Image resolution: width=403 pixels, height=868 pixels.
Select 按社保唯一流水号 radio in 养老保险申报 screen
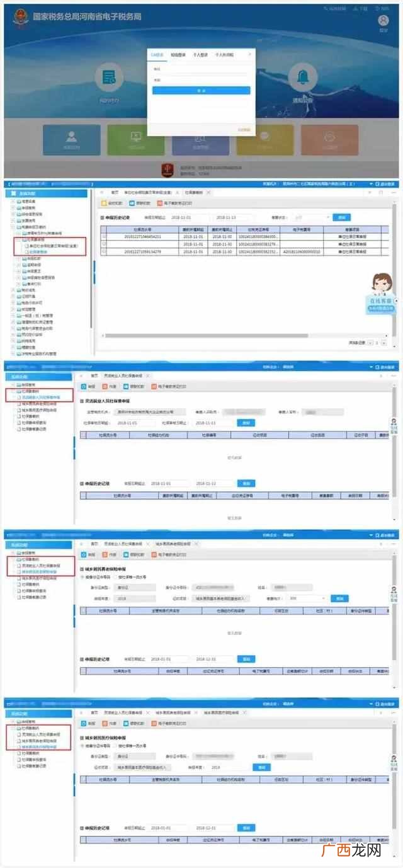click(115, 577)
